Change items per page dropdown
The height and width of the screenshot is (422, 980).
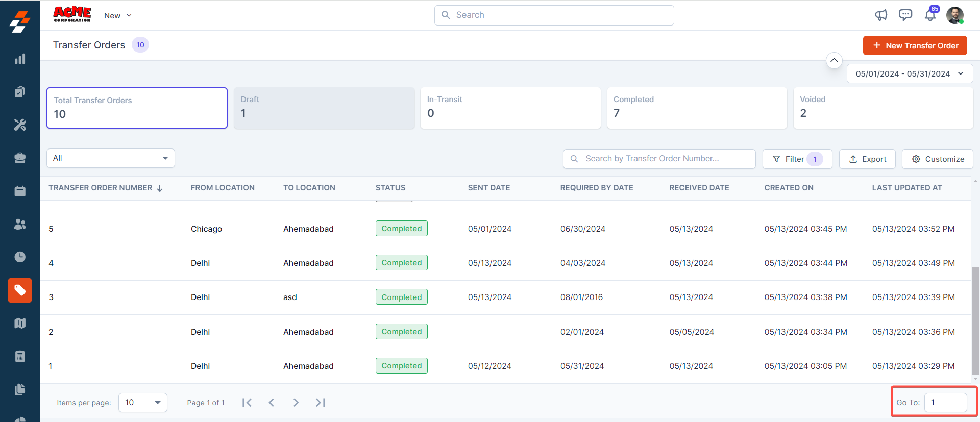142,403
